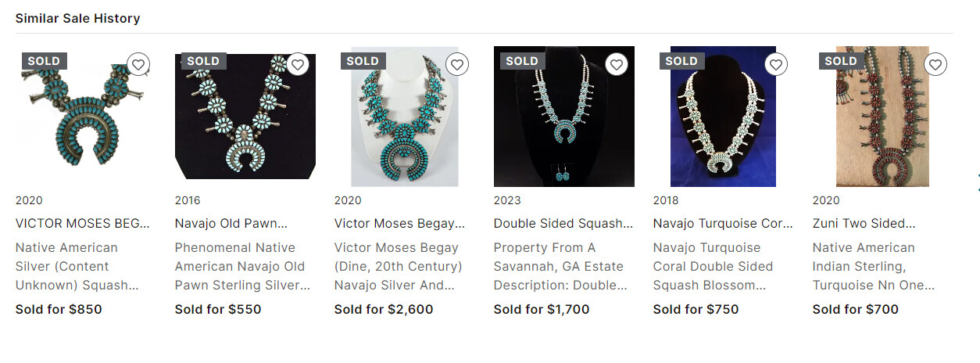Open the VICTOR MOSES BEG... title link

(82, 224)
